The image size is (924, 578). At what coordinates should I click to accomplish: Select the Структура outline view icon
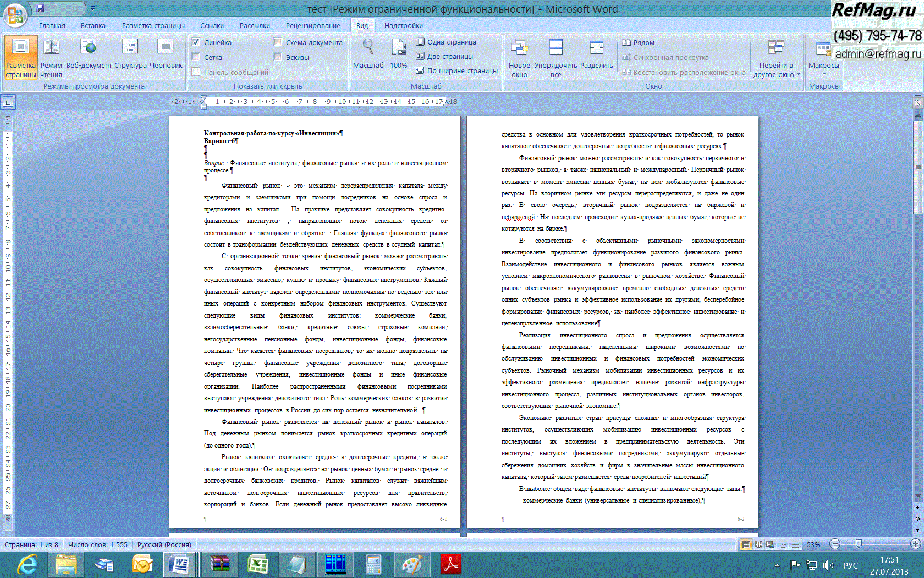[130, 48]
